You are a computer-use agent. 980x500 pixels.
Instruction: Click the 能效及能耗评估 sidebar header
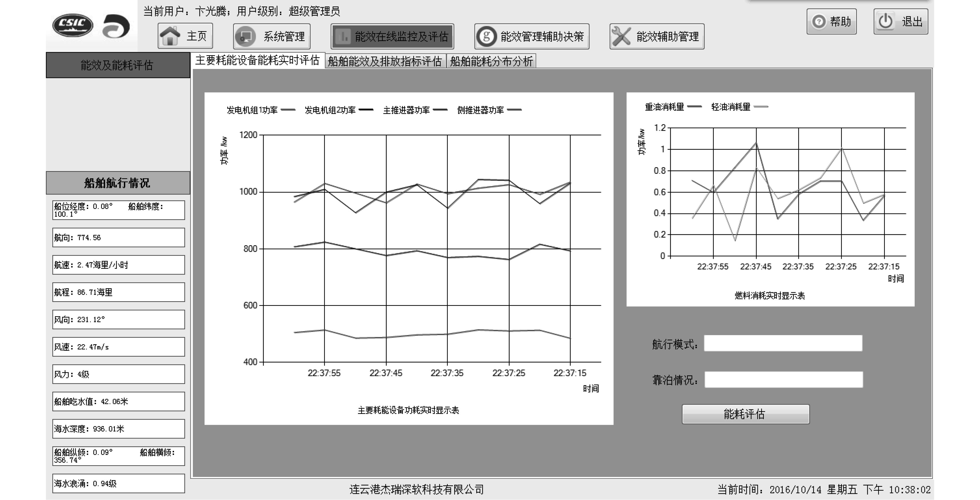click(117, 65)
